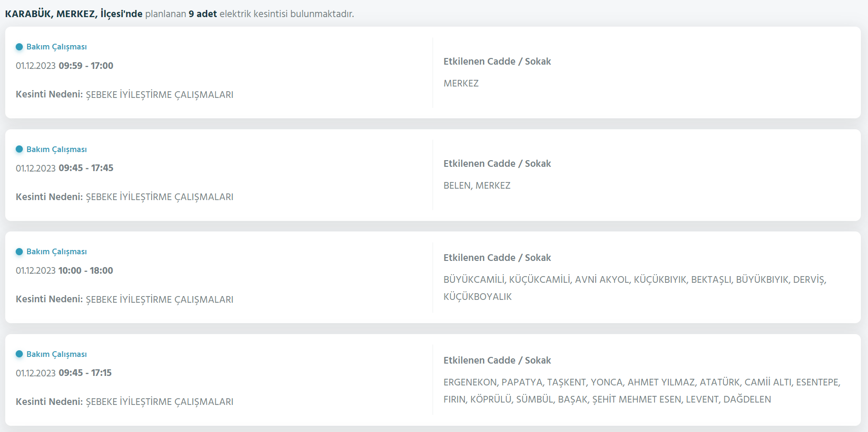Image resolution: width=868 pixels, height=432 pixels.
Task: Click the 10:00 - 18:00 outage time
Action: (86, 270)
